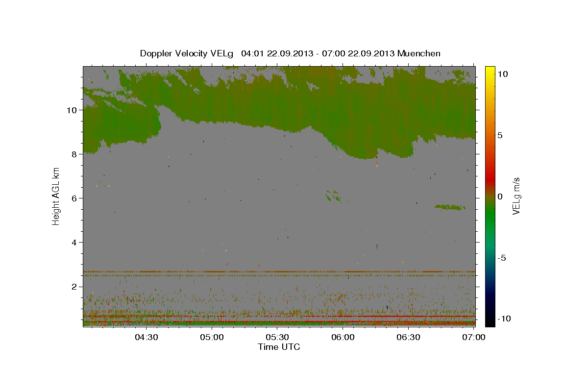Click the 'Muenchen' location in title
Viewport: 588px width, 392px height.
(x=419, y=53)
